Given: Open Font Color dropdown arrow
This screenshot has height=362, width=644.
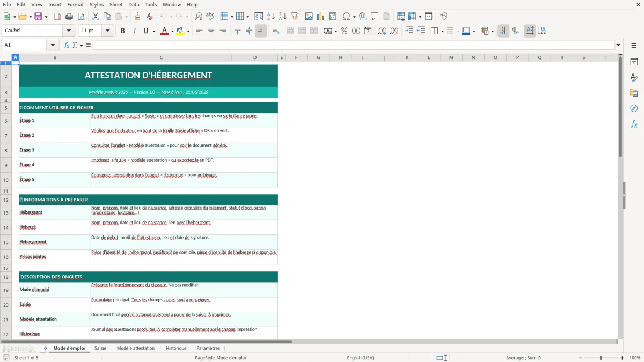Looking at the screenshot, I should (x=172, y=31).
